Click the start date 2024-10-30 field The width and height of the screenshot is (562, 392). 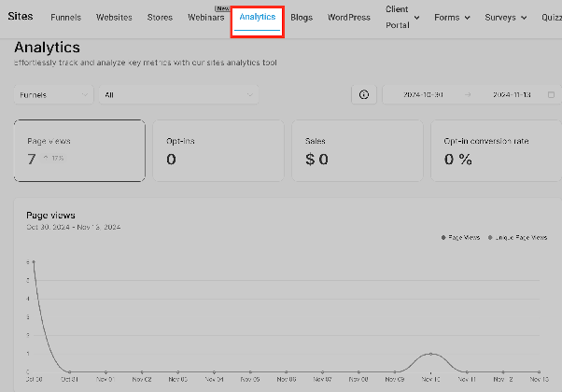pos(423,94)
